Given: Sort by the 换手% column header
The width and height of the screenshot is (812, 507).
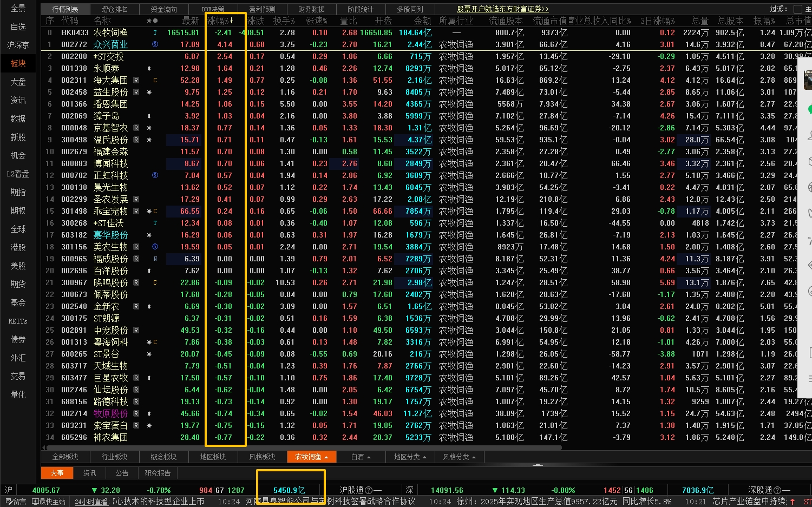Looking at the screenshot, I should coord(284,21).
